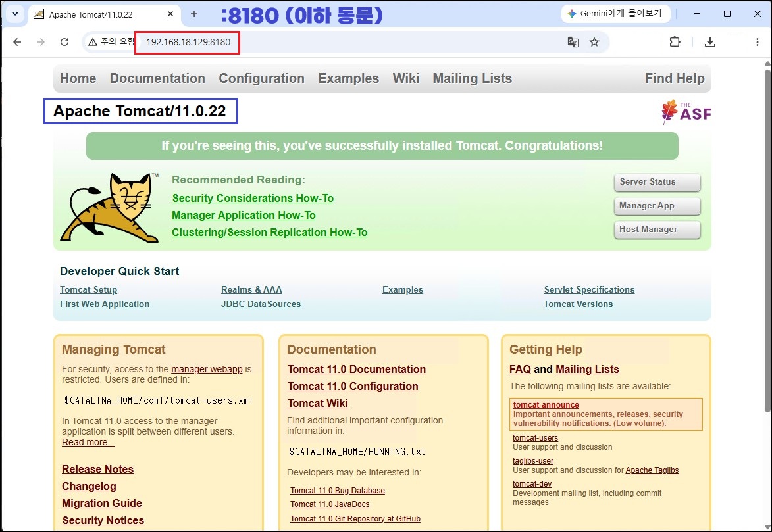Viewport: 772px width, 532px height.
Task: Reload the Tomcat page
Action: point(64,42)
